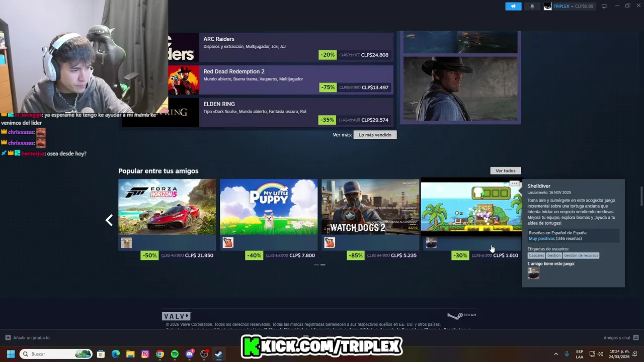This screenshot has width=644, height=362.
Task: Click Shelldiver price CLP$ 1.610
Action: [x=506, y=255]
